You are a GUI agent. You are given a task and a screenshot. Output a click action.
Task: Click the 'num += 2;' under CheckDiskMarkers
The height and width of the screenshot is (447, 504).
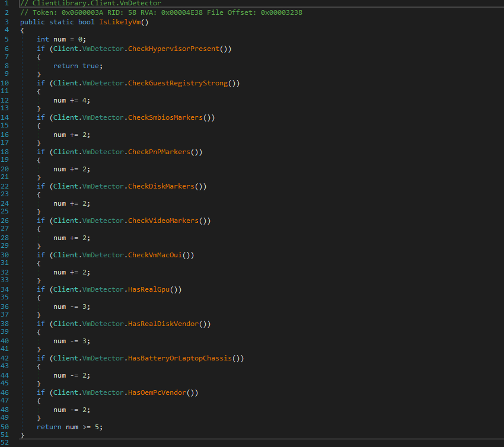click(x=72, y=204)
